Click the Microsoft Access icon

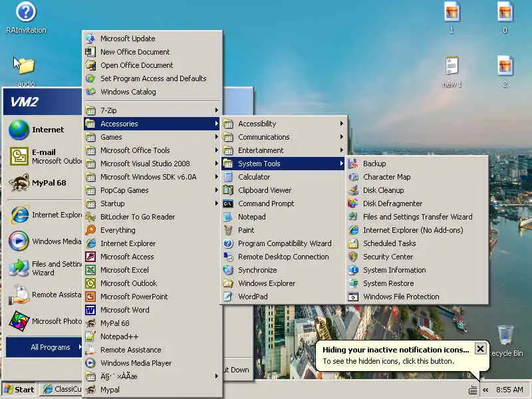coord(90,257)
